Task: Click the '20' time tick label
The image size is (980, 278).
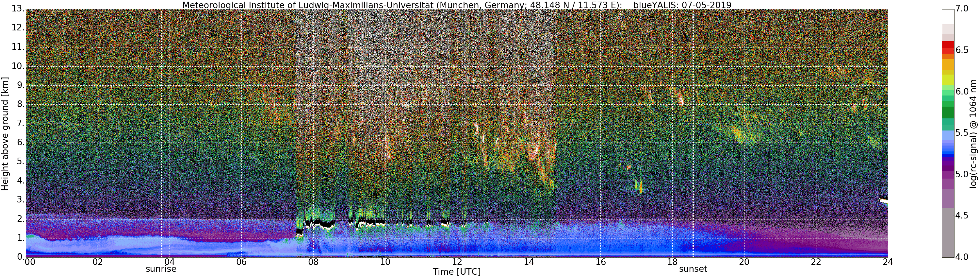Action: coord(744,262)
